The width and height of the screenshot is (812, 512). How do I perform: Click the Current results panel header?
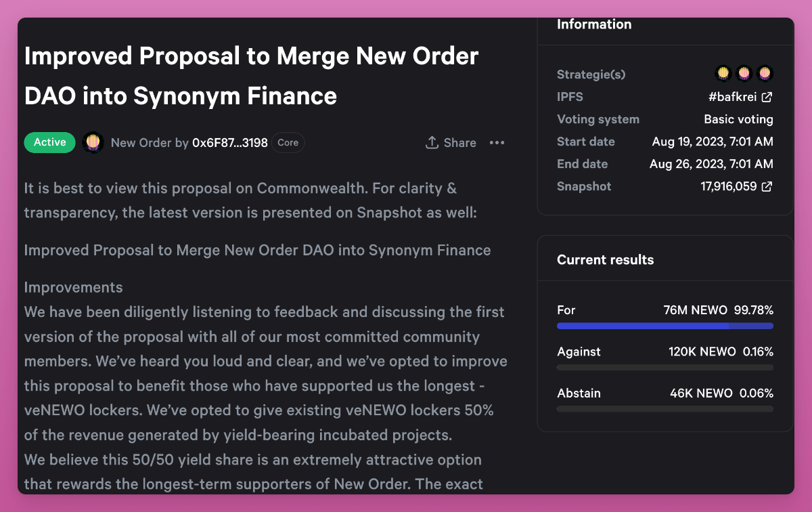(605, 260)
